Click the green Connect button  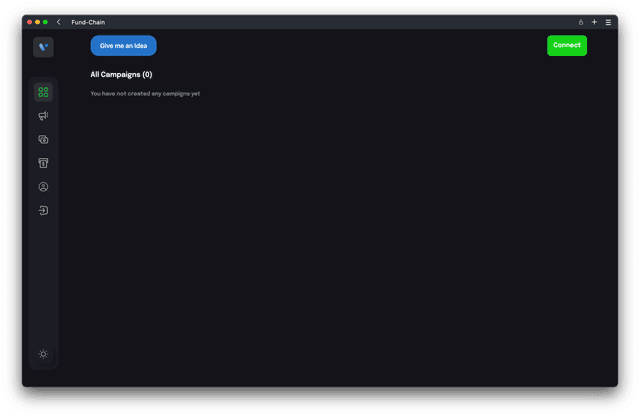point(567,45)
